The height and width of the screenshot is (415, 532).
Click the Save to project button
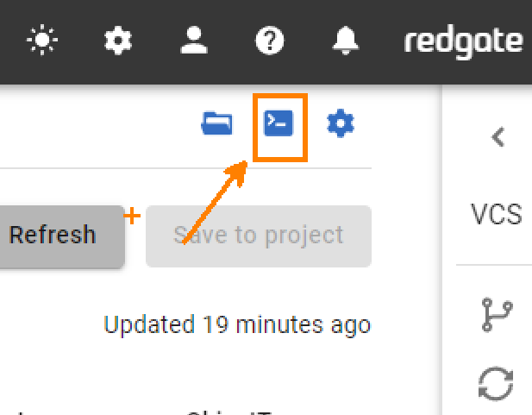[x=259, y=235]
